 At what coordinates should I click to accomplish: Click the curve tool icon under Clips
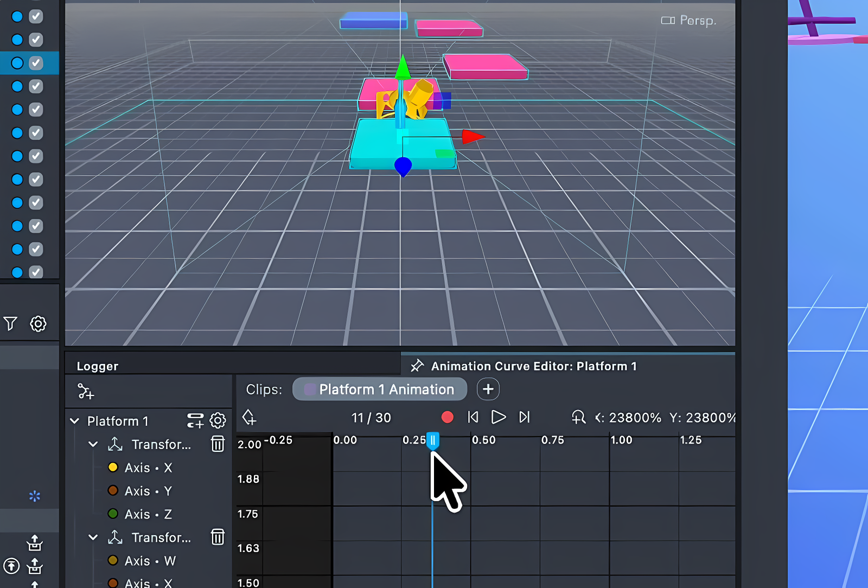(249, 418)
